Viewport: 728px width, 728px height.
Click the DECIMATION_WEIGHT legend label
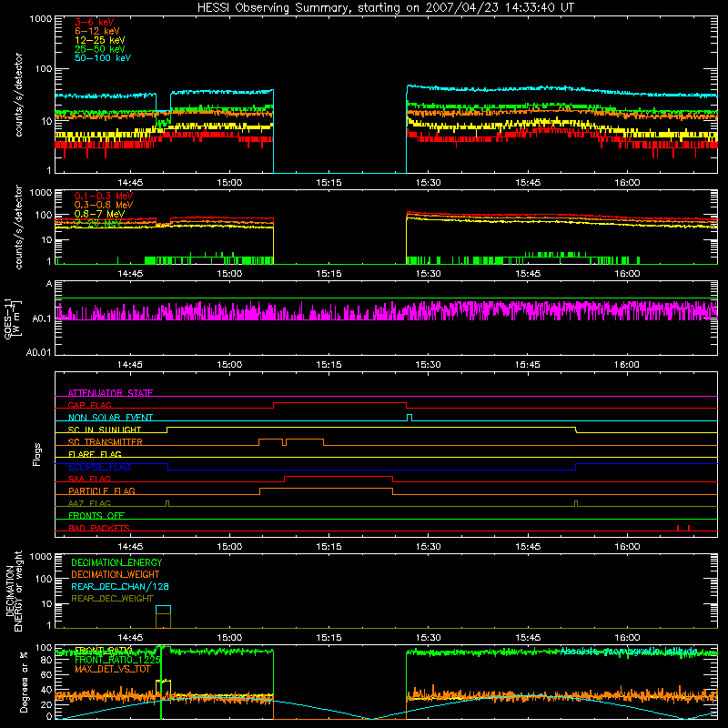(116, 575)
